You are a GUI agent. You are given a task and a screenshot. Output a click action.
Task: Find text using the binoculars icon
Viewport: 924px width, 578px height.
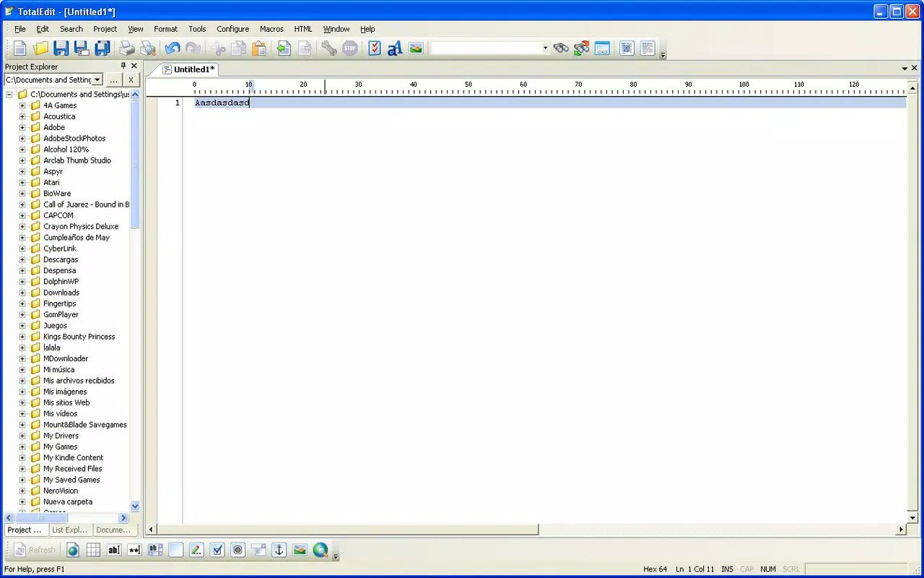(x=561, y=48)
